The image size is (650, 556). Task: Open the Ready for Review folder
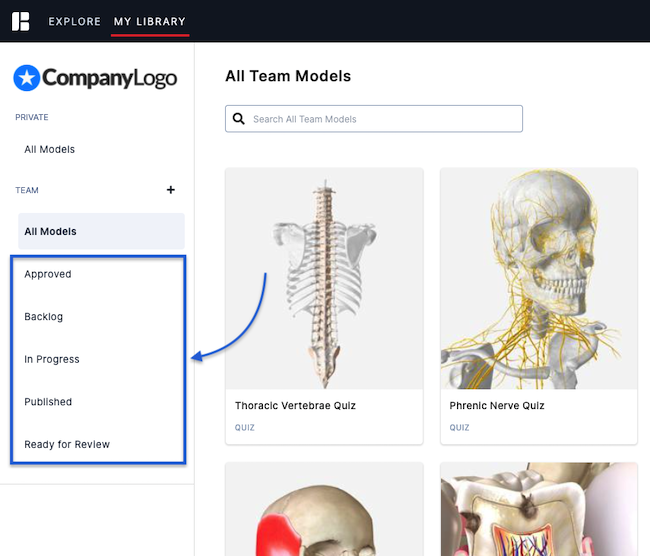[x=67, y=444]
